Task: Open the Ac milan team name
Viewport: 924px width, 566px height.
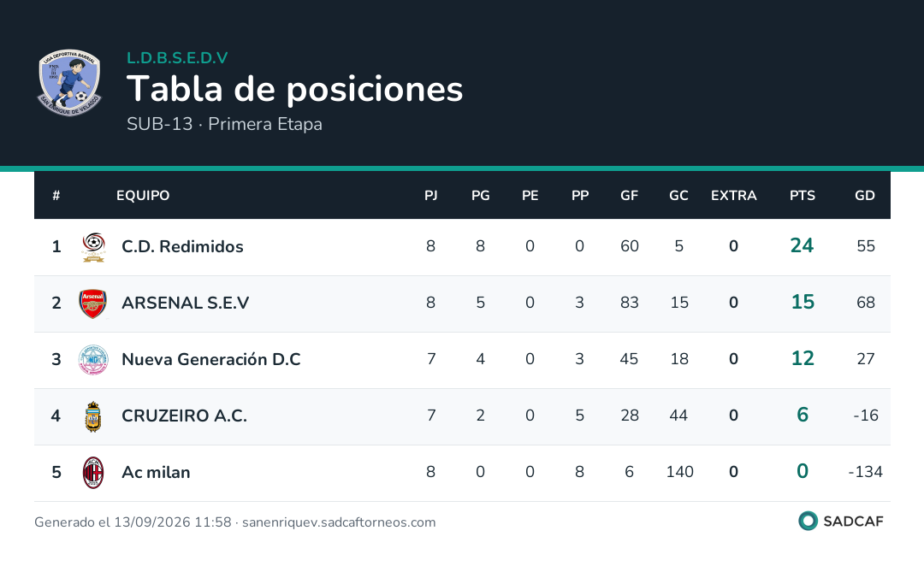Action: click(156, 473)
